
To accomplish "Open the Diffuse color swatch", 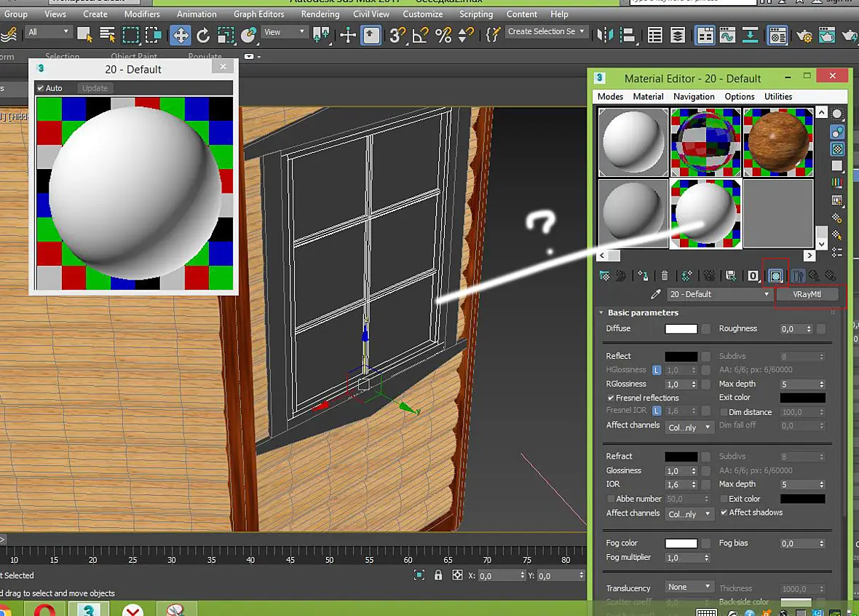I will coord(681,329).
